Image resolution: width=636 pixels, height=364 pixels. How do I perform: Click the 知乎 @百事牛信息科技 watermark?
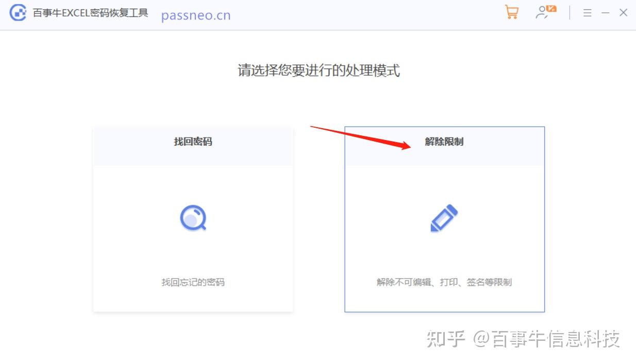[x=523, y=339]
